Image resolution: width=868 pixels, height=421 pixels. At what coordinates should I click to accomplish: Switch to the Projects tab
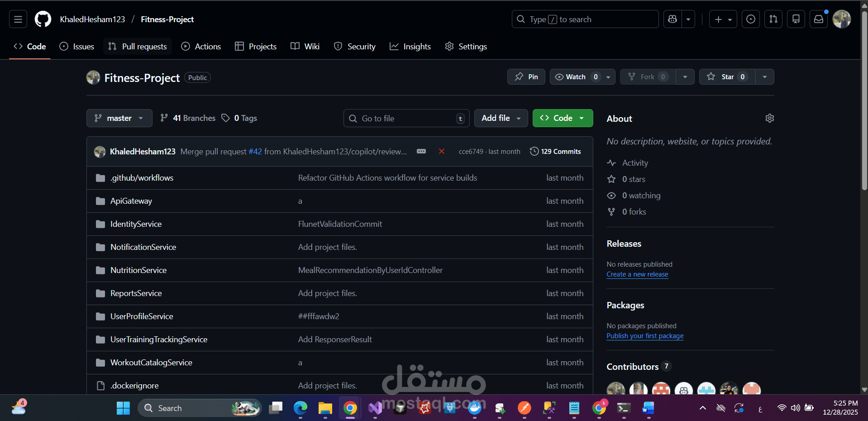click(256, 47)
